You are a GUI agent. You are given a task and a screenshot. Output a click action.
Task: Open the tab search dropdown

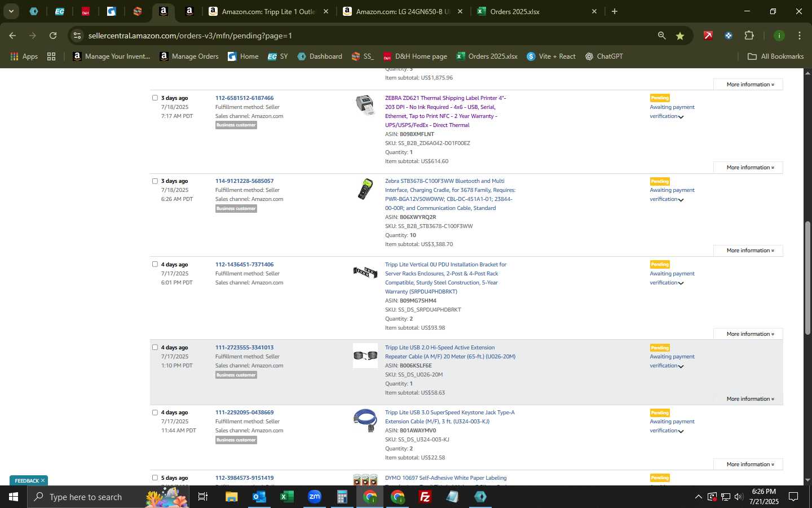tap(11, 11)
